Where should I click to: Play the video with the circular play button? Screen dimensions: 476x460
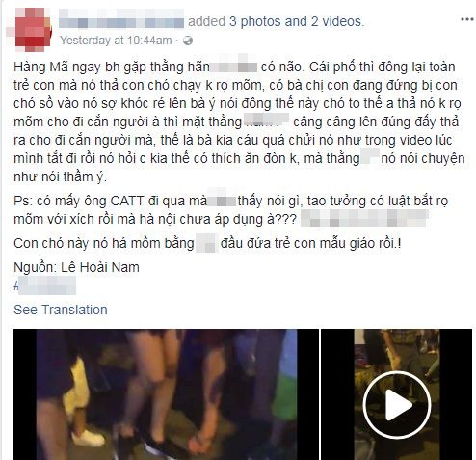[397, 405]
